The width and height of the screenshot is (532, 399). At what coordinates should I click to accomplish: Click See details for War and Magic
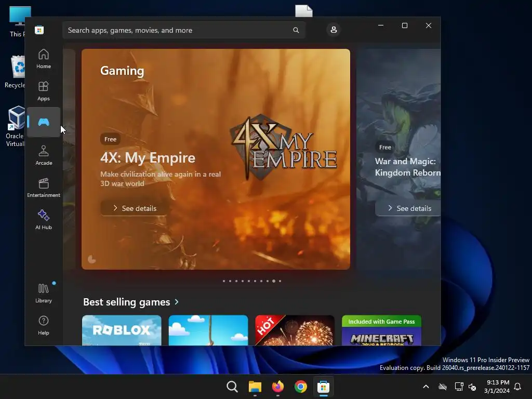[x=408, y=208]
